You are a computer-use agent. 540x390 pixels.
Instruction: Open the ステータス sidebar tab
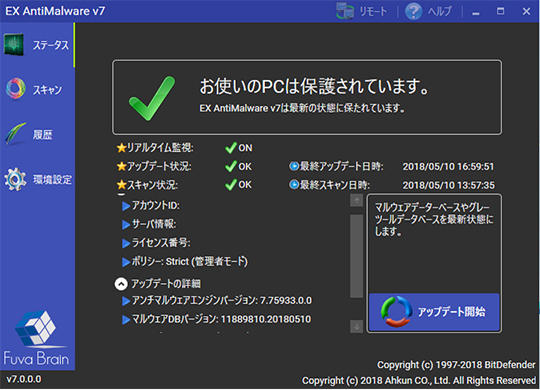pyautogui.click(x=37, y=45)
